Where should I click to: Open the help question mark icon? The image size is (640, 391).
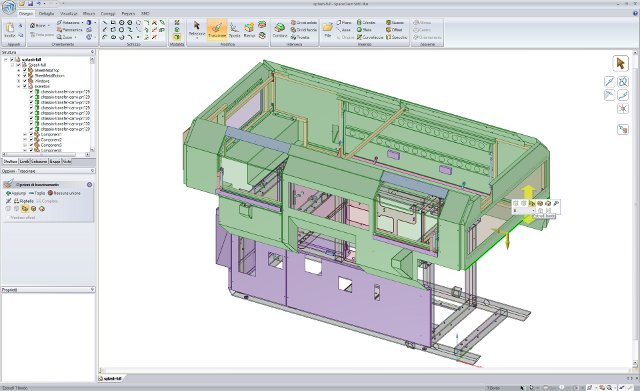point(635,13)
